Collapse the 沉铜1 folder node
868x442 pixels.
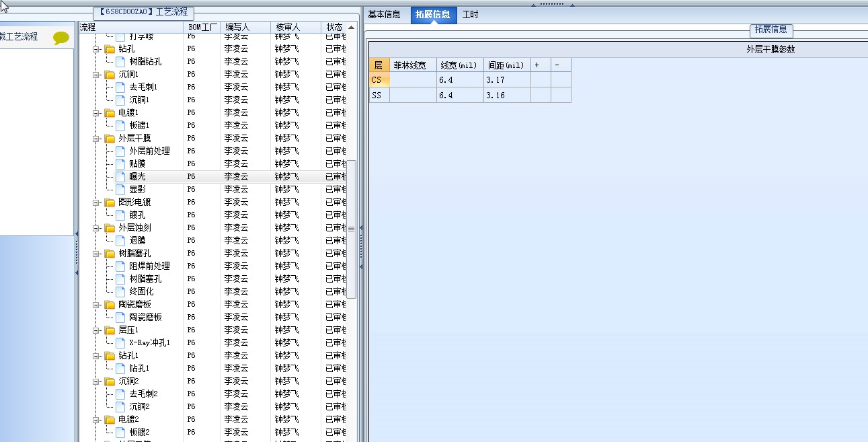point(96,75)
